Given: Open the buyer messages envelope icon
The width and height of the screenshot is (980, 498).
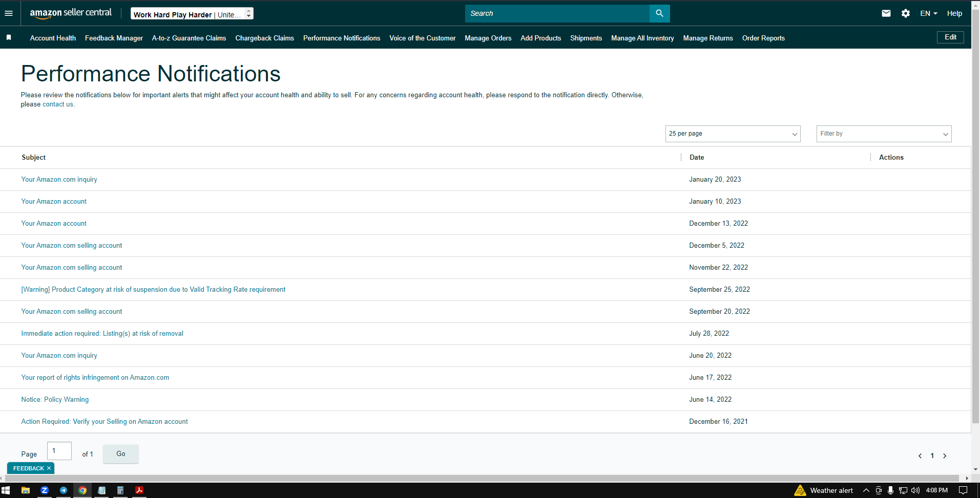Looking at the screenshot, I should point(886,13).
